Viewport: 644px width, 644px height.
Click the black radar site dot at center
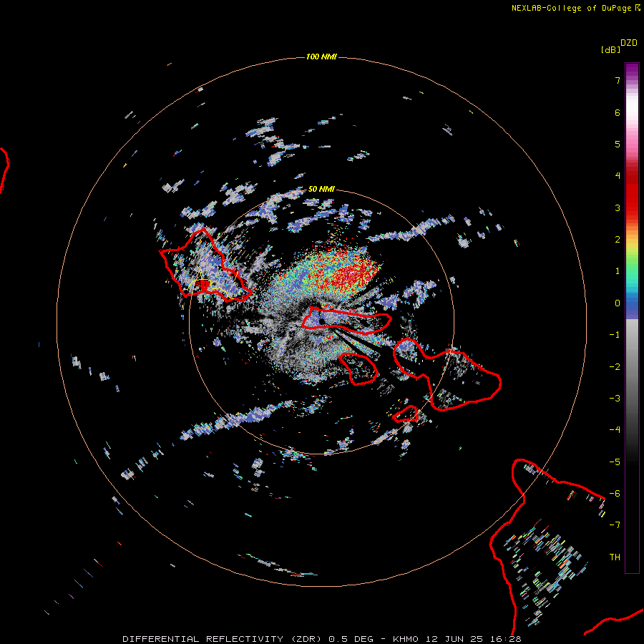pyautogui.click(x=321, y=321)
